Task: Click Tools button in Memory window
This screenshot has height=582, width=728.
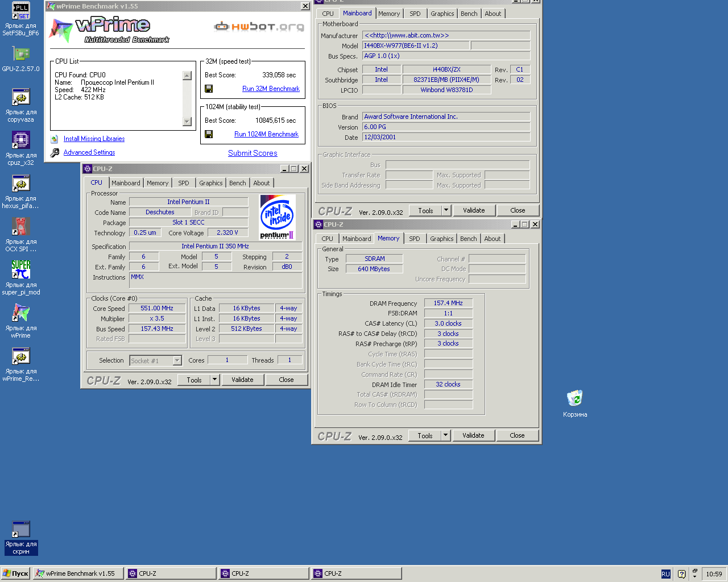Action: coord(425,435)
